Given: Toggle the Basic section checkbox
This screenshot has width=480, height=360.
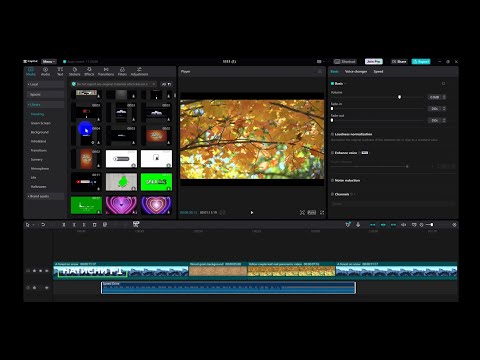Looking at the screenshot, I should pyautogui.click(x=332, y=84).
